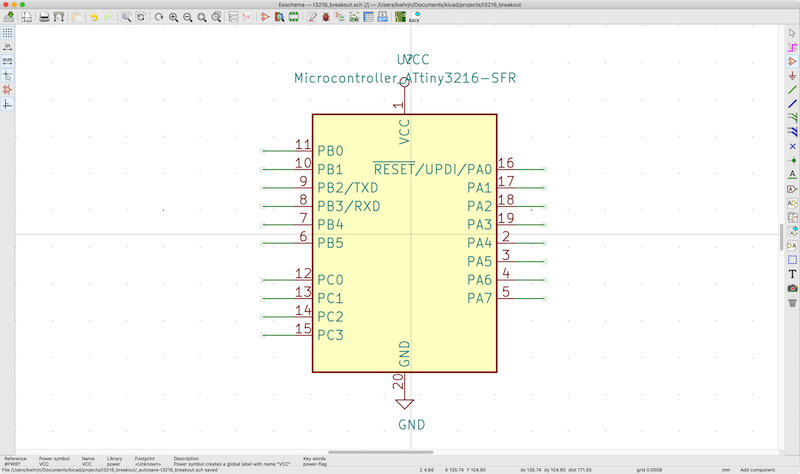
Task: Run the electrical rules checker bug icon
Action: [326, 17]
